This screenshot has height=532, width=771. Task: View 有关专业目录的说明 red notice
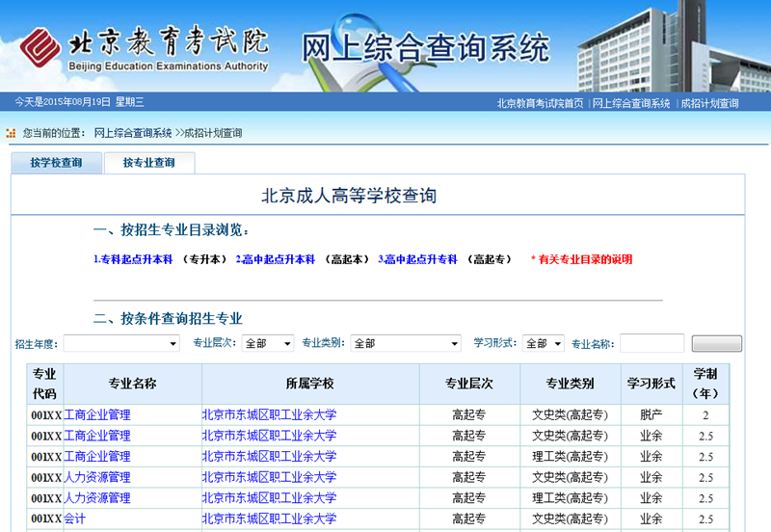pos(585,259)
